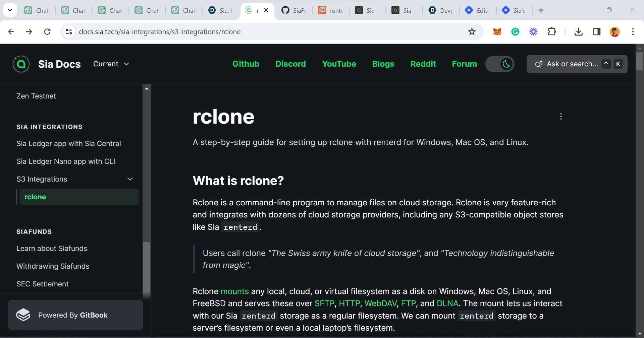Open the Blogs navigation link
644x338 pixels.
[383, 64]
